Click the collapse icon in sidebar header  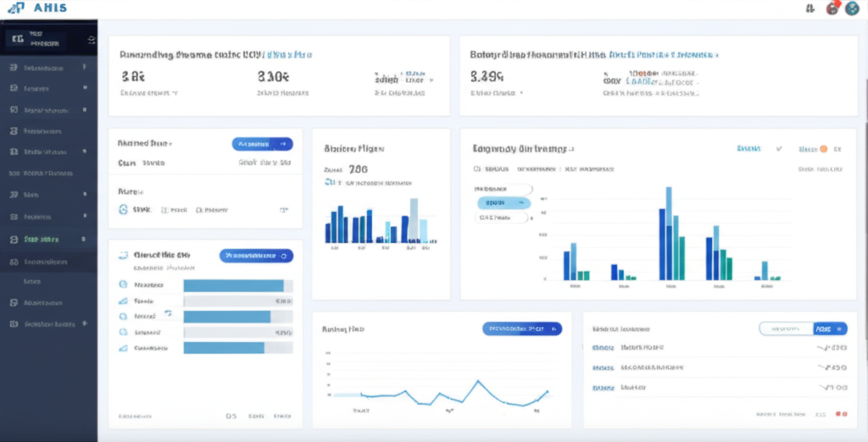(91, 40)
